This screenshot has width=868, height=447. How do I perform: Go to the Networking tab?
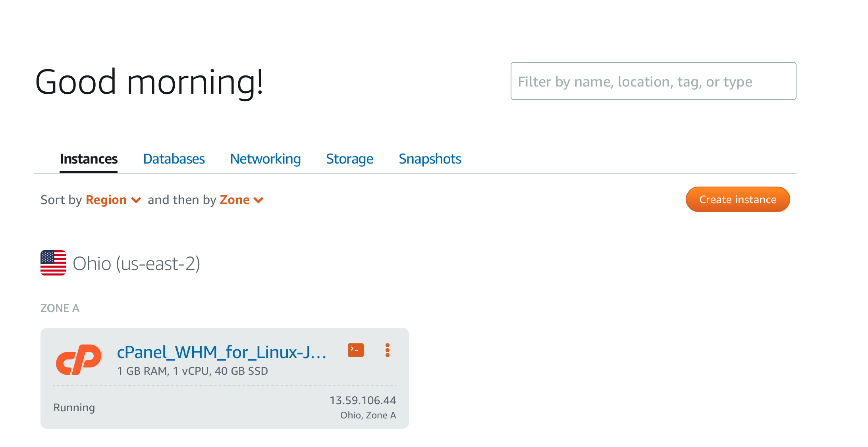point(265,159)
